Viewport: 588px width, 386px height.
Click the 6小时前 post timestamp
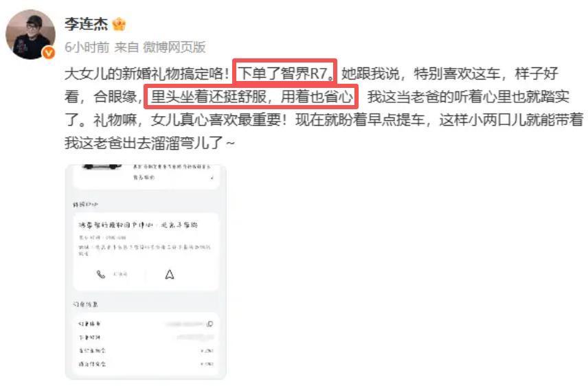87,47
